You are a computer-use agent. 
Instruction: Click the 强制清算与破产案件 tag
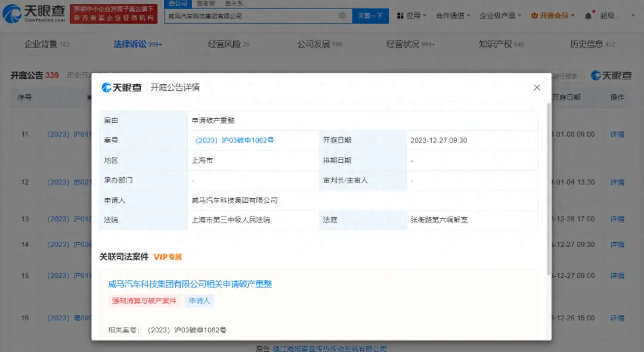click(x=144, y=301)
